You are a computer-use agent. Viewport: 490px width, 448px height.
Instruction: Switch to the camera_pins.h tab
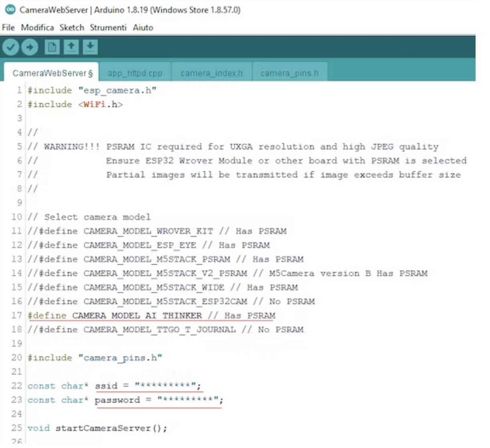pos(289,73)
